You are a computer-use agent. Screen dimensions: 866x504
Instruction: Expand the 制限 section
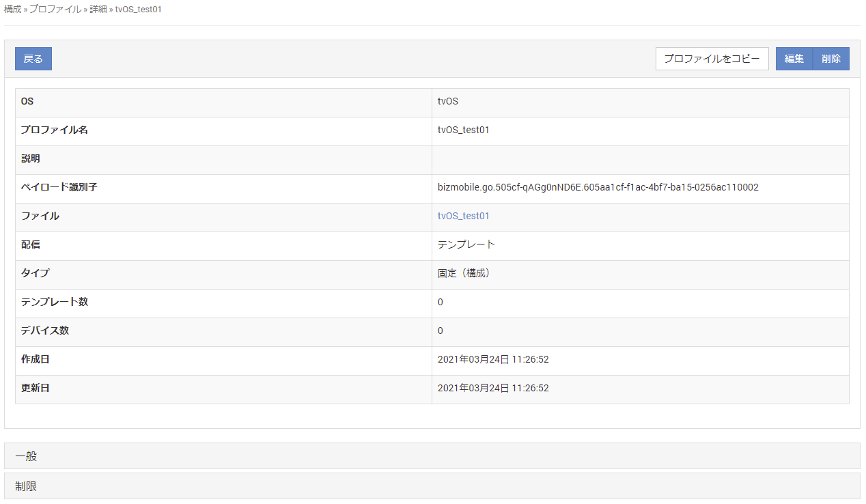click(x=26, y=486)
